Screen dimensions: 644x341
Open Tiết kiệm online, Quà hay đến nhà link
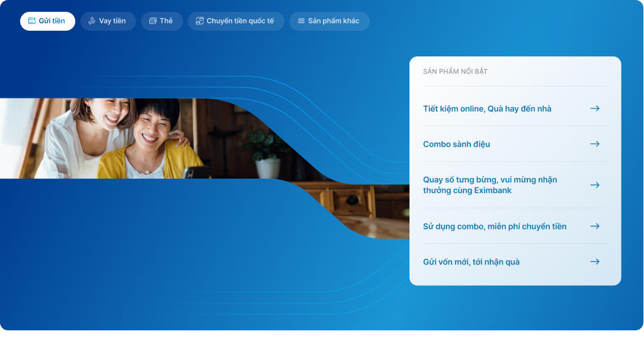click(x=487, y=108)
